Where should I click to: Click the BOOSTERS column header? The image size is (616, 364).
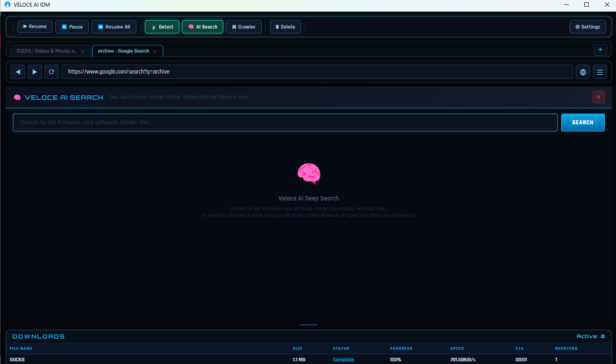(566, 348)
